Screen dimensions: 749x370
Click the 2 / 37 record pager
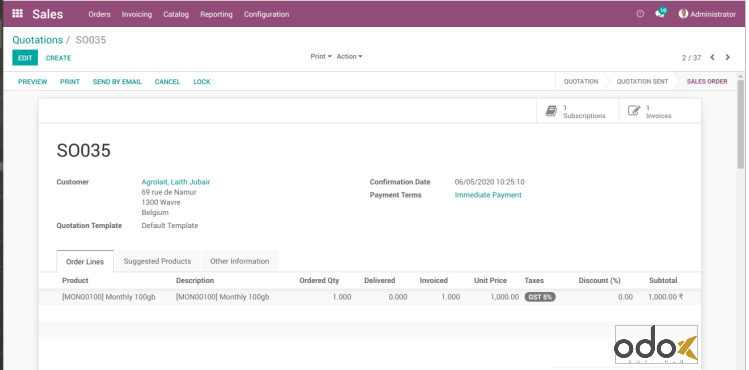tap(691, 58)
